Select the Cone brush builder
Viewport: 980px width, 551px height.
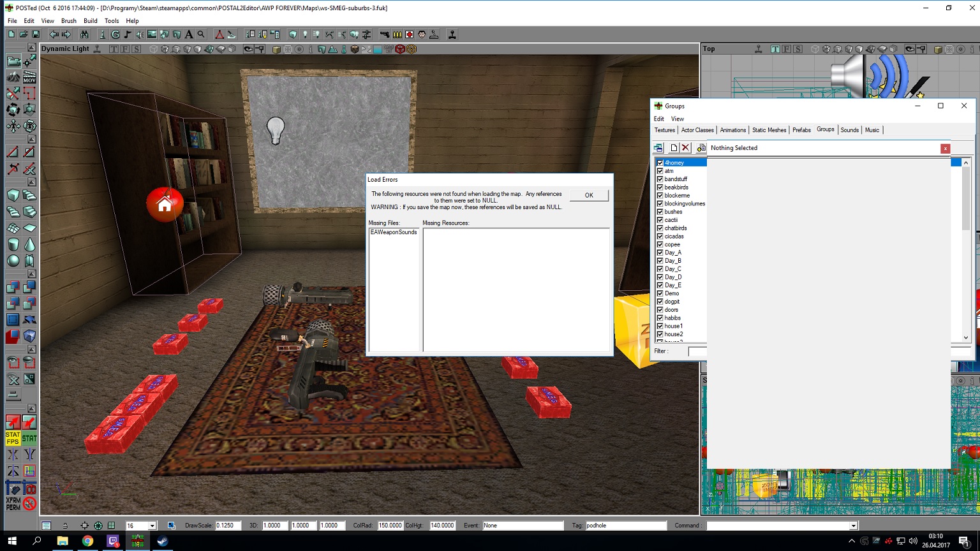click(29, 244)
